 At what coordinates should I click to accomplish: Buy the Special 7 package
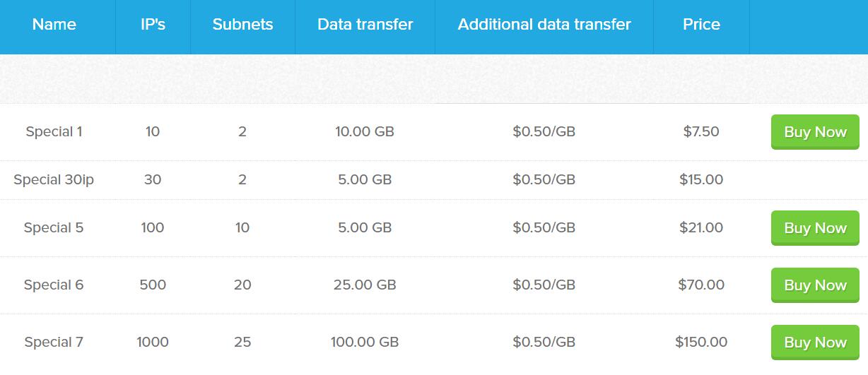815,343
